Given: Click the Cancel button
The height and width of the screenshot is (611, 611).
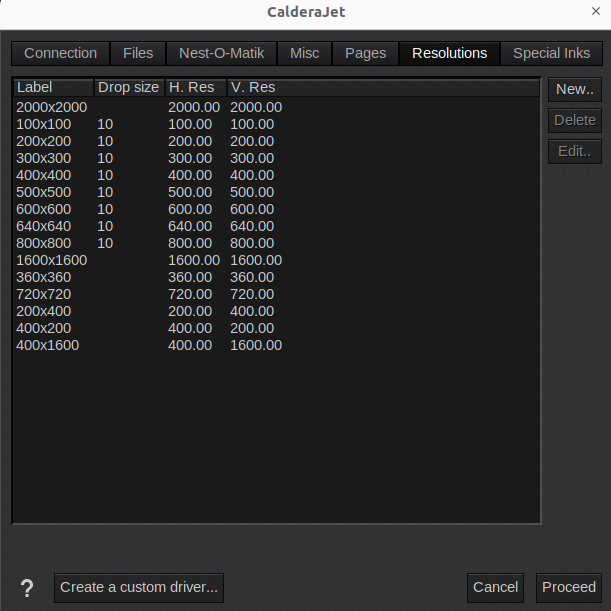Looking at the screenshot, I should coord(496,587).
